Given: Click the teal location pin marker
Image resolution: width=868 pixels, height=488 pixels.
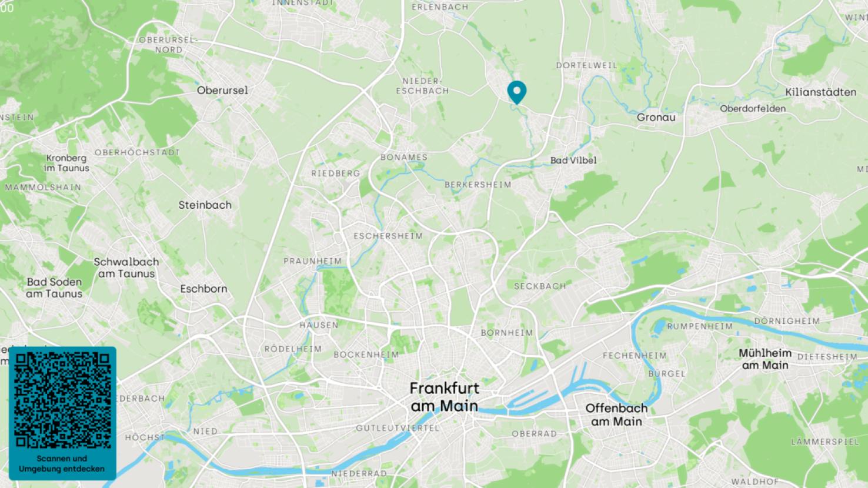Looking at the screenshot, I should click(x=516, y=92).
